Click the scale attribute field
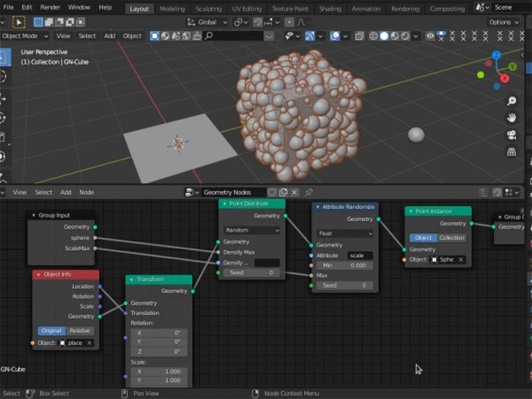532x399 pixels. [360, 255]
